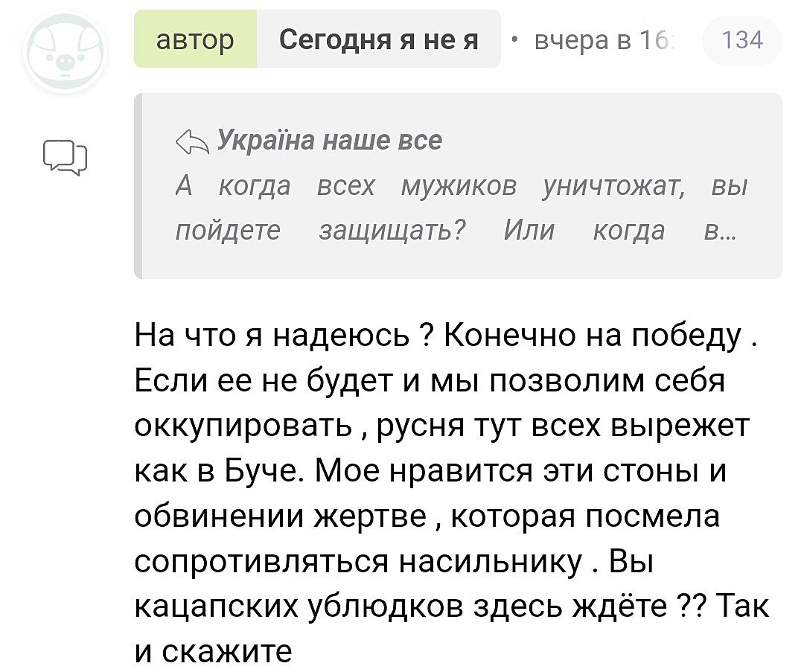804x672 pixels.
Task: Click the line beginning "Если ее не будет"
Action: (x=430, y=381)
